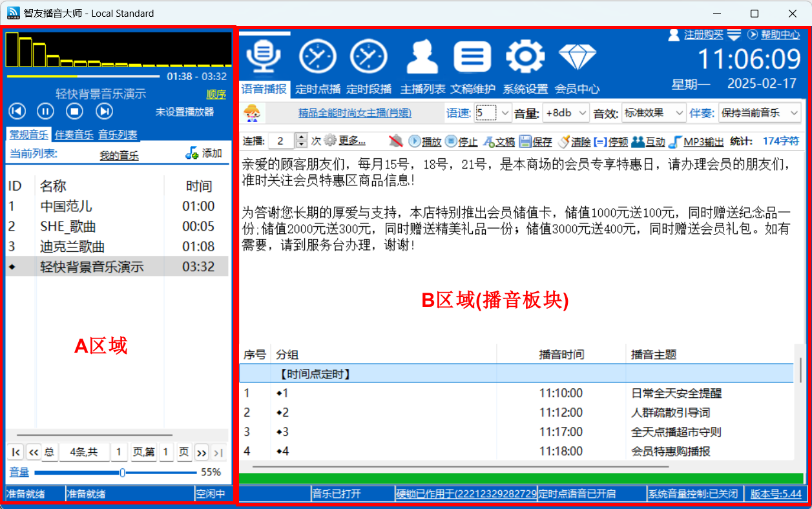
Task: Switch to the 伴奏音乐 tab
Action: coord(73,134)
